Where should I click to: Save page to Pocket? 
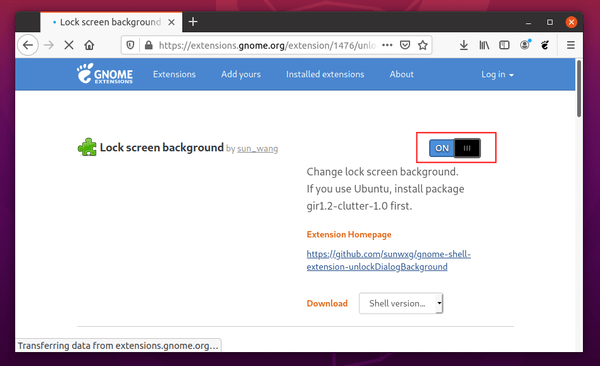405,45
